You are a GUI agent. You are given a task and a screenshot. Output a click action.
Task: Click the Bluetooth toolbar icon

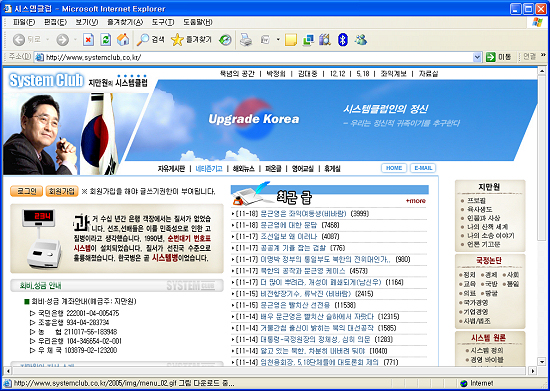pyautogui.click(x=343, y=40)
